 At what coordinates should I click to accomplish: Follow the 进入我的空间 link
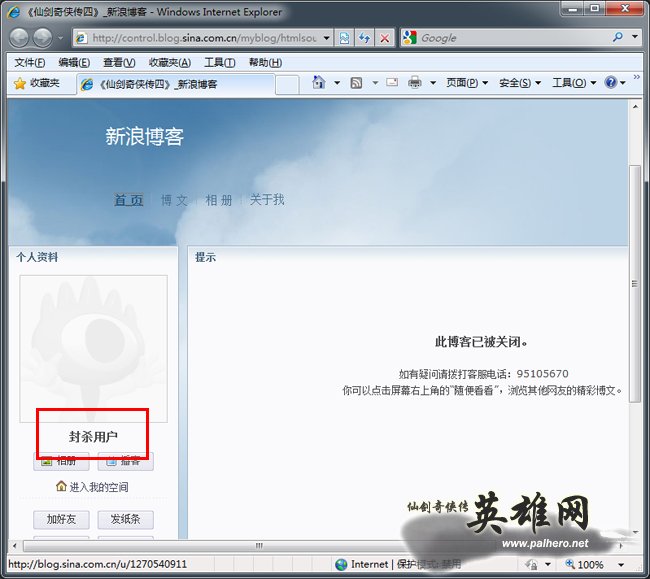(98, 487)
